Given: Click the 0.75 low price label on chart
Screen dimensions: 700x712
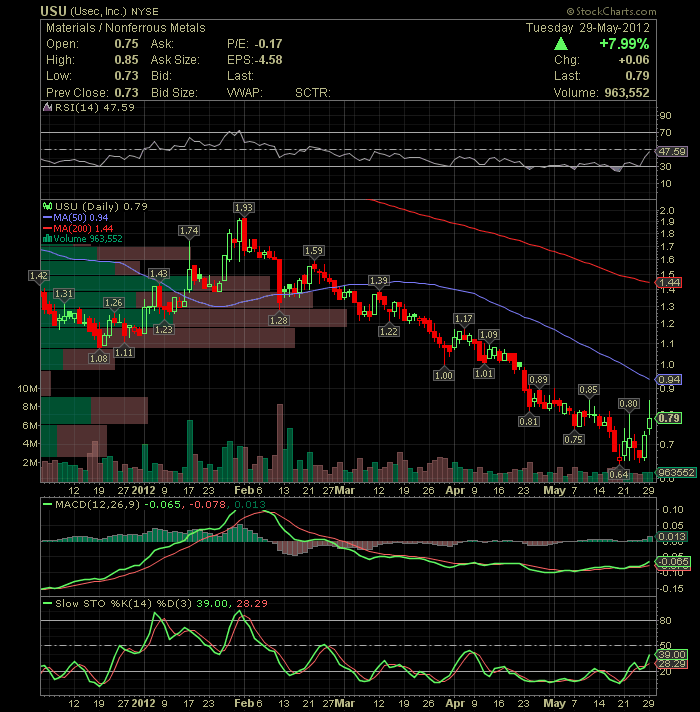Looking at the screenshot, I should pos(573,440).
